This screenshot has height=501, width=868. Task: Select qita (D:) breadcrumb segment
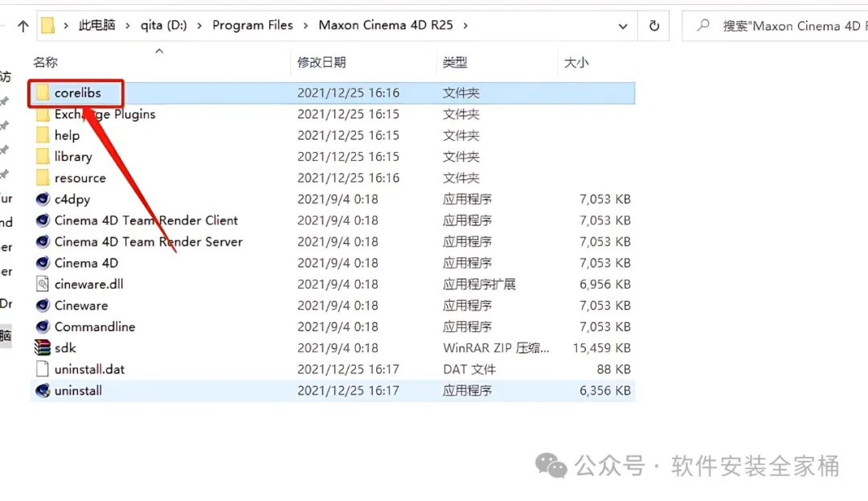163,25
